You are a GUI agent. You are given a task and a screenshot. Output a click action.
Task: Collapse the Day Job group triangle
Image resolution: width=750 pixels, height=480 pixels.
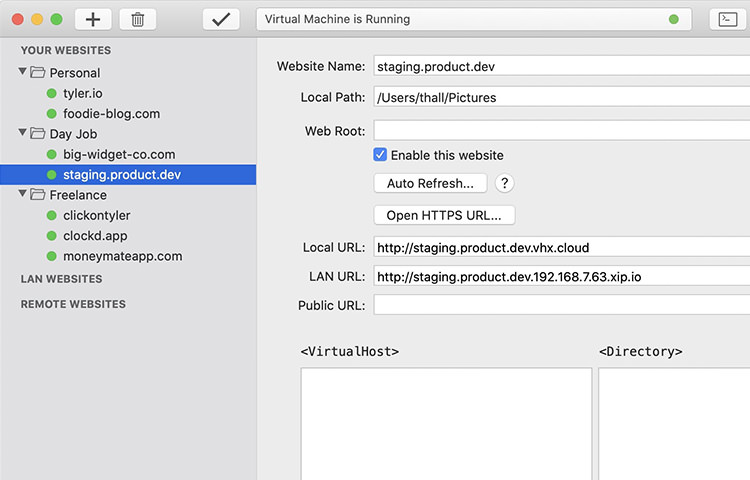click(22, 132)
